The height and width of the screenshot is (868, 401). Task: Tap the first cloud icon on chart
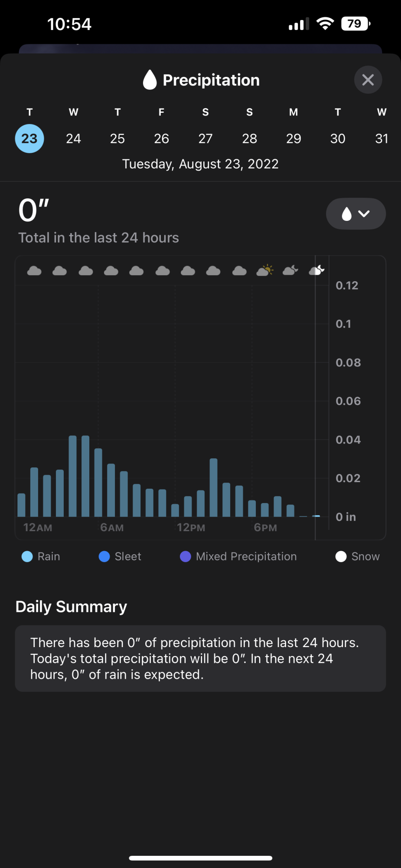[x=34, y=271]
